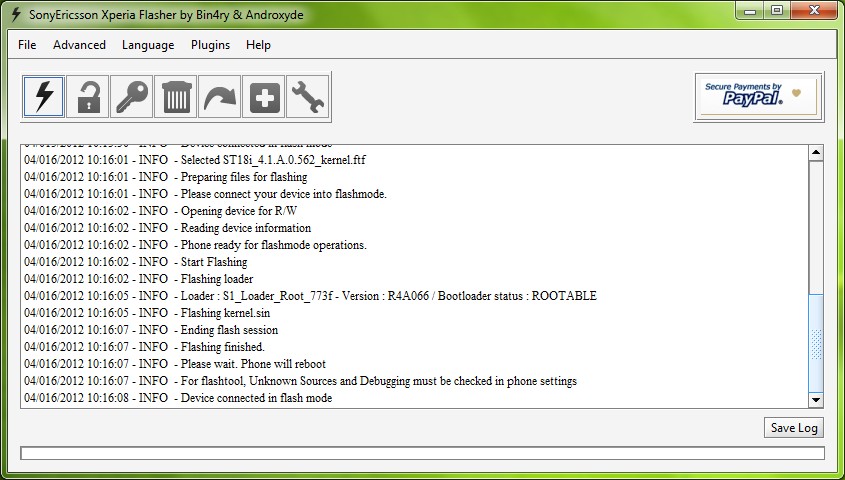Click the wrench tools icon
Viewport: 845px width, 480px height.
pos(308,97)
